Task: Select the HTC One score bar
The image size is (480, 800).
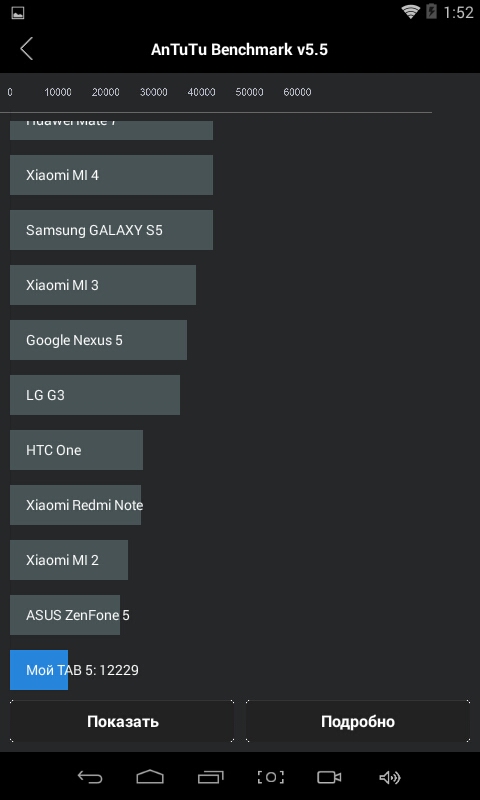Action: click(x=77, y=450)
